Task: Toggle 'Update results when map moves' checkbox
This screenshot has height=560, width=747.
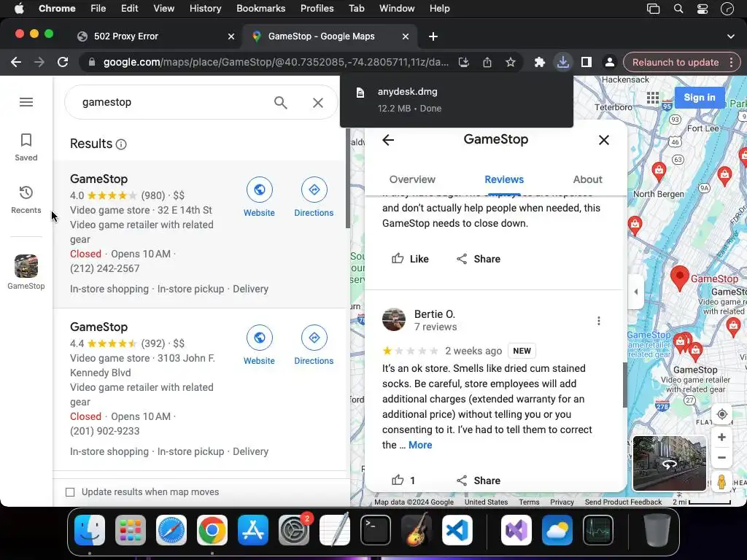Action: [x=70, y=492]
